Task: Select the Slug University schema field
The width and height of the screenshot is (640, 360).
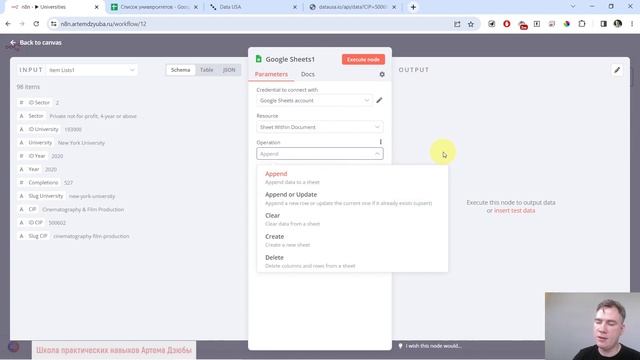Action: tap(42, 196)
